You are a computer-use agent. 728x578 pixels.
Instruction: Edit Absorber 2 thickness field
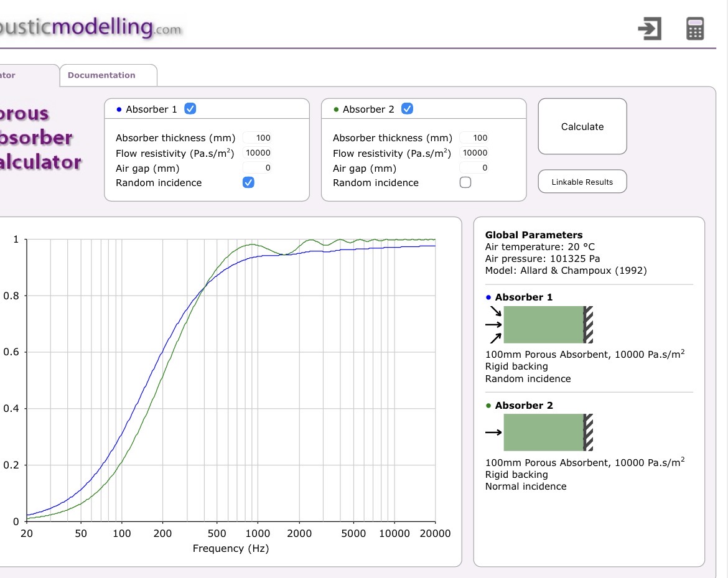click(474, 138)
